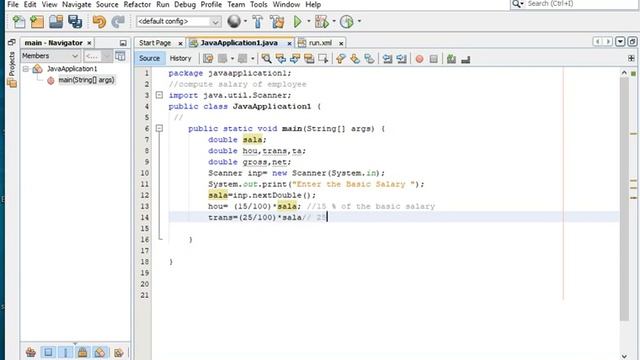
Task: Open the Debug Project dropdown arrow
Action: (x=334, y=21)
